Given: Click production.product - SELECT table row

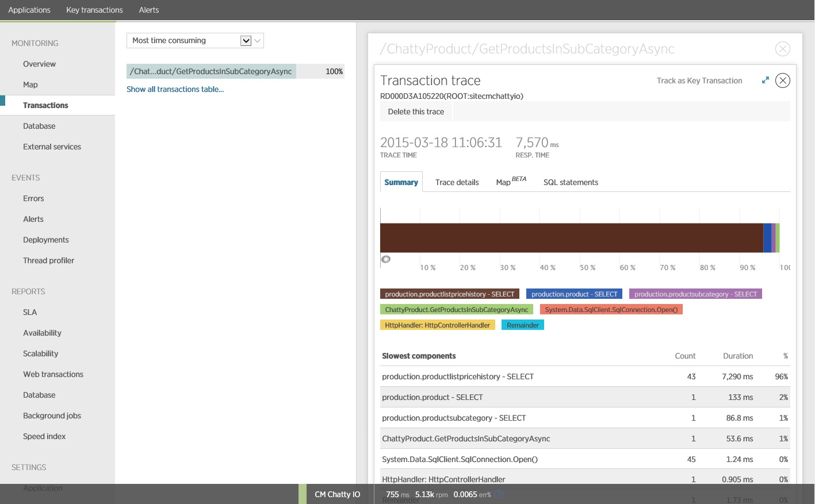Looking at the screenshot, I should point(585,397).
